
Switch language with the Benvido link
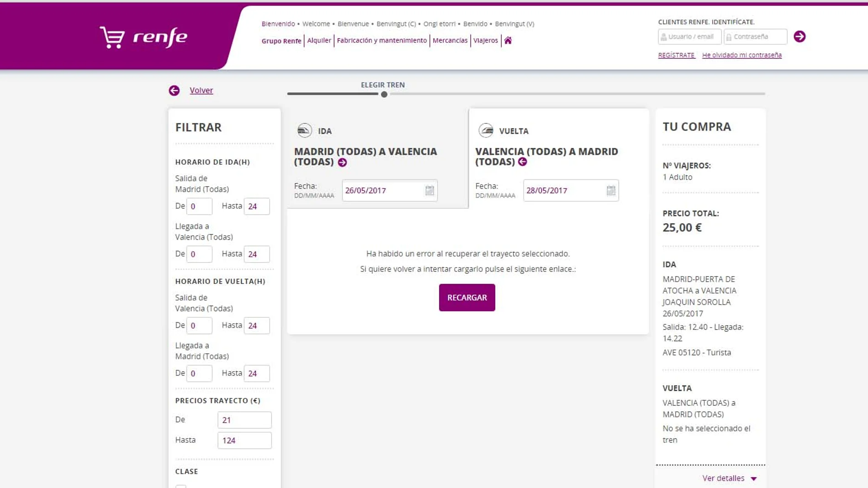475,24
